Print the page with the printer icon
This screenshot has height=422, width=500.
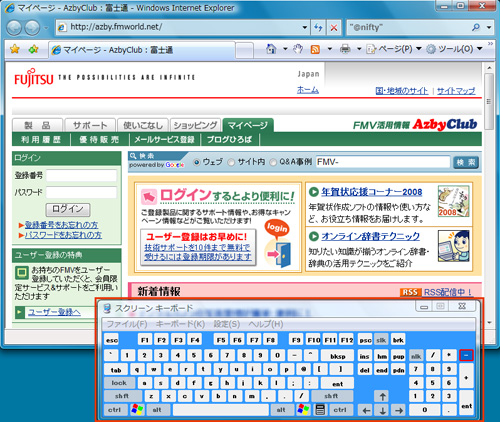pos(345,49)
